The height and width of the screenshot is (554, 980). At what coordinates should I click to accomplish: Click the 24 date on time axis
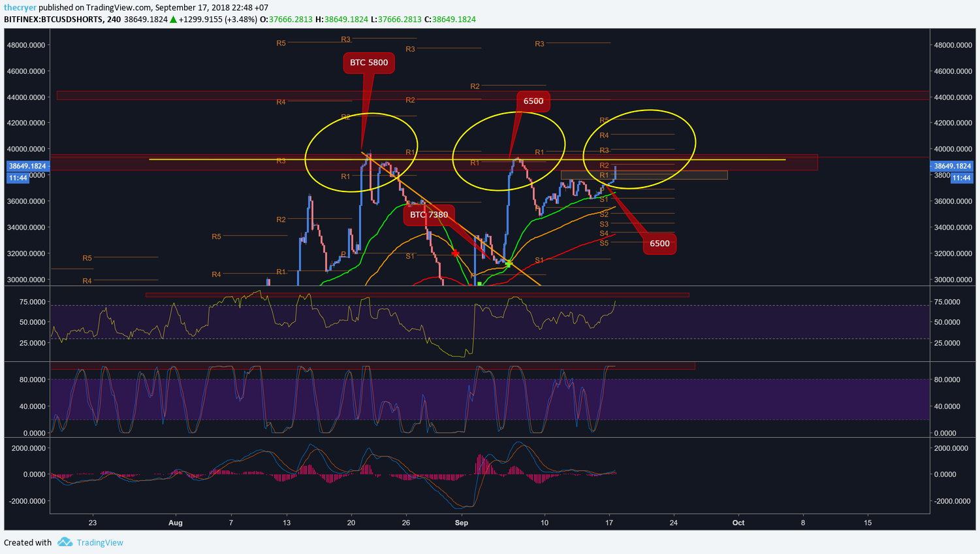pos(674,523)
